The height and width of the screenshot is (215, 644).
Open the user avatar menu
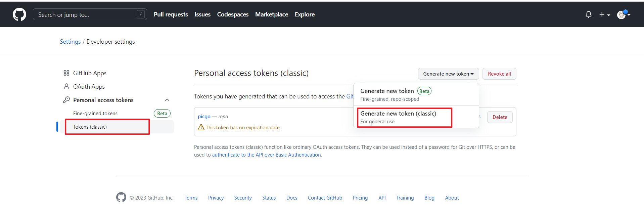(x=624, y=14)
